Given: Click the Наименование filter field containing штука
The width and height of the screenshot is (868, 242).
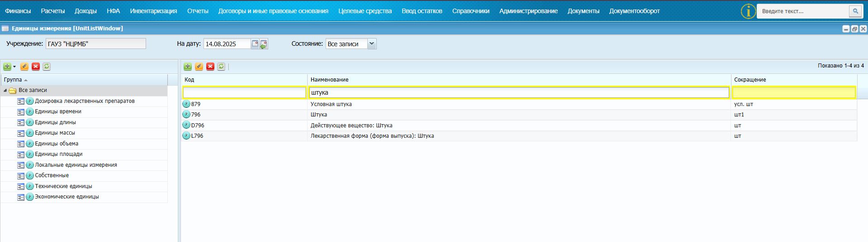Looking at the screenshot, I should (519, 92).
